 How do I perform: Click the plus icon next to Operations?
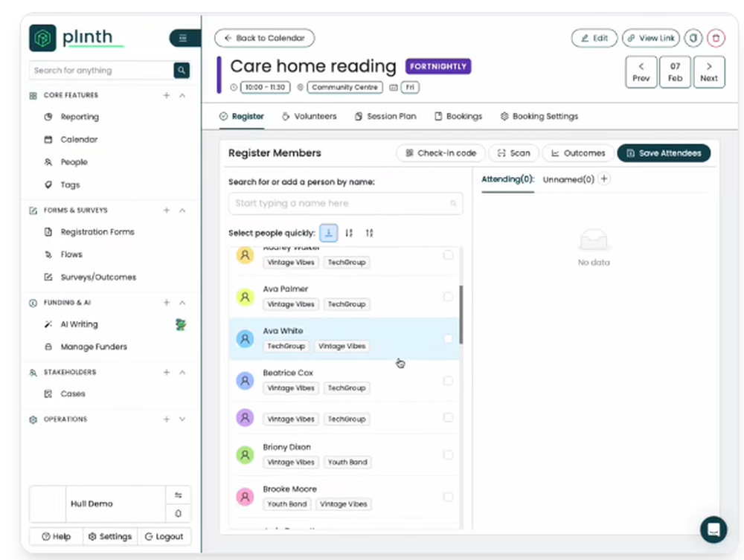point(167,419)
